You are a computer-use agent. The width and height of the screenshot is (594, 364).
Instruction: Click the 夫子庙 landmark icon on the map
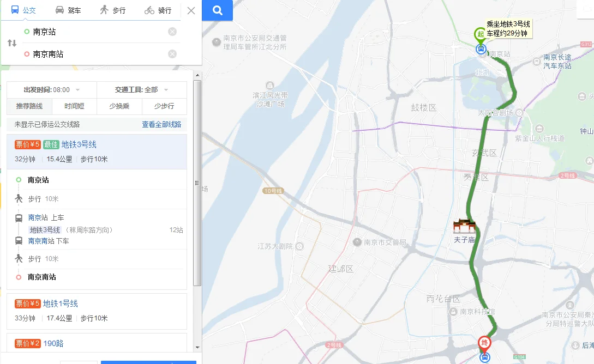tap(465, 226)
